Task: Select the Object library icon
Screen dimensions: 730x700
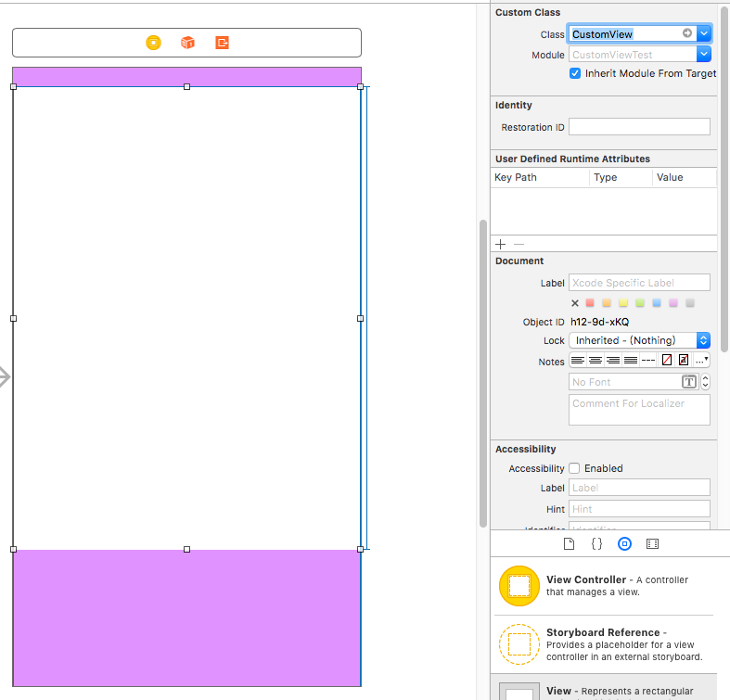Action: (x=624, y=544)
